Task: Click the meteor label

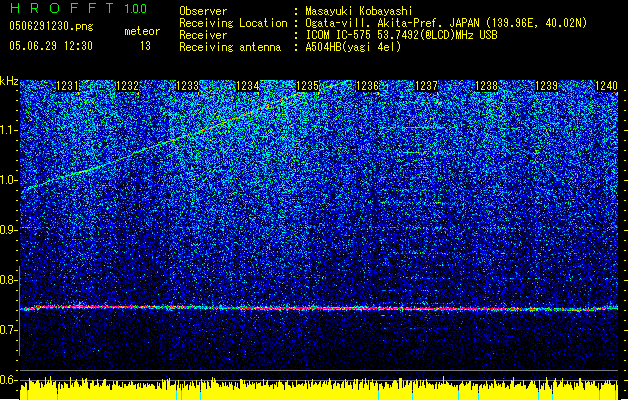Action: [x=142, y=31]
